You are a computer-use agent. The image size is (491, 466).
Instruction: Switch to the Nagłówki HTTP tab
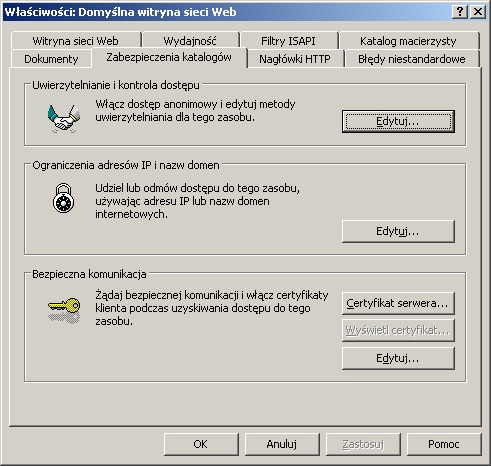click(295, 59)
